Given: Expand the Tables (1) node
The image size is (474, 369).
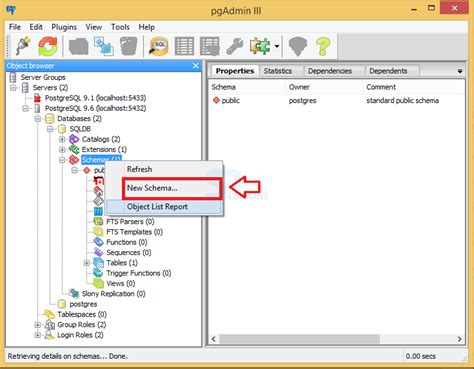Looking at the screenshot, I should [87, 263].
